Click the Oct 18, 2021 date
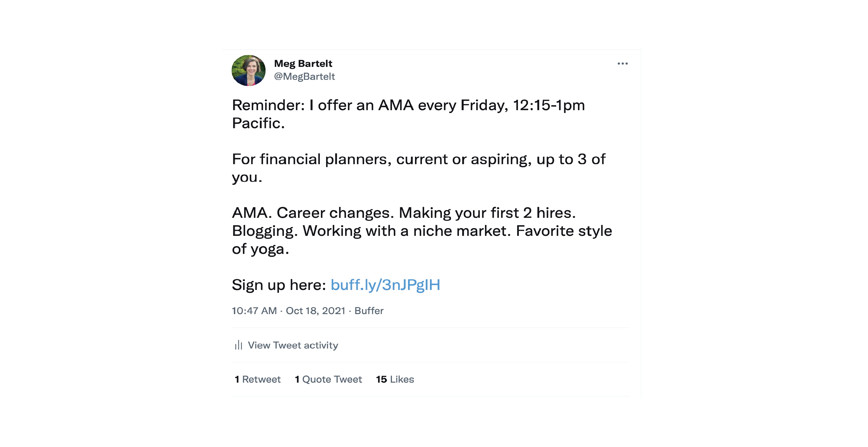Screen dimensions: 868x447 click(x=315, y=311)
